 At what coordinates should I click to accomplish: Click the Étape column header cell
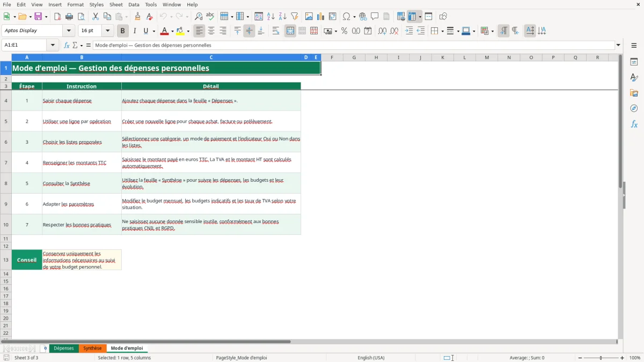coord(27,86)
